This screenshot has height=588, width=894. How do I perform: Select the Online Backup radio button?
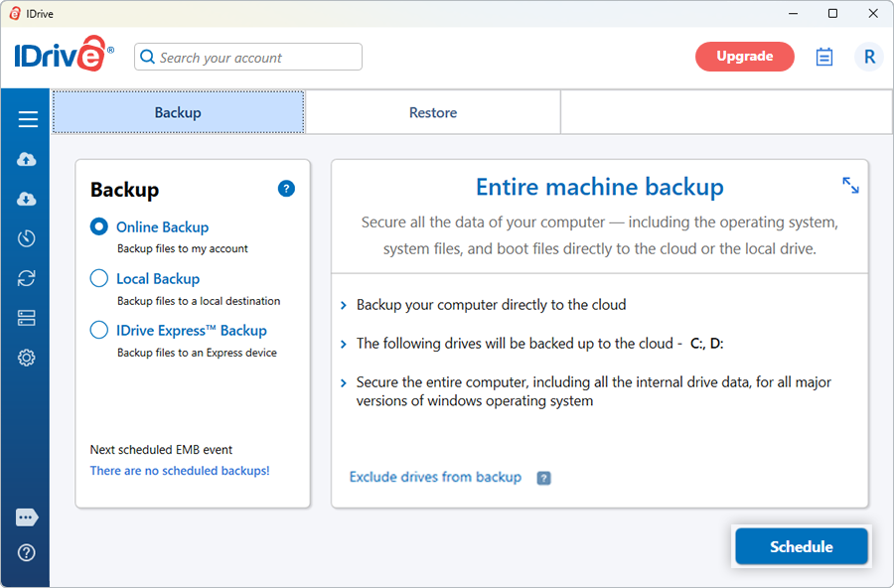pyautogui.click(x=98, y=226)
